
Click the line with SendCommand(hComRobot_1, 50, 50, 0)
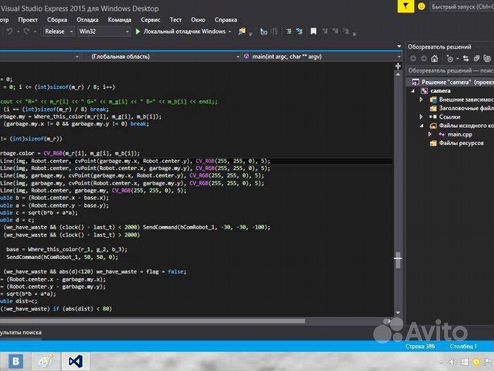click(x=62, y=257)
